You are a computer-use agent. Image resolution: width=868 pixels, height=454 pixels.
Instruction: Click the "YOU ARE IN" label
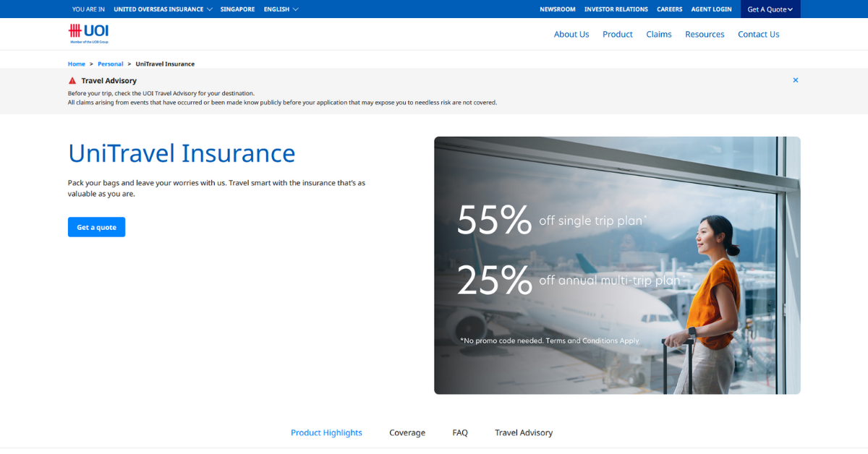click(x=88, y=9)
